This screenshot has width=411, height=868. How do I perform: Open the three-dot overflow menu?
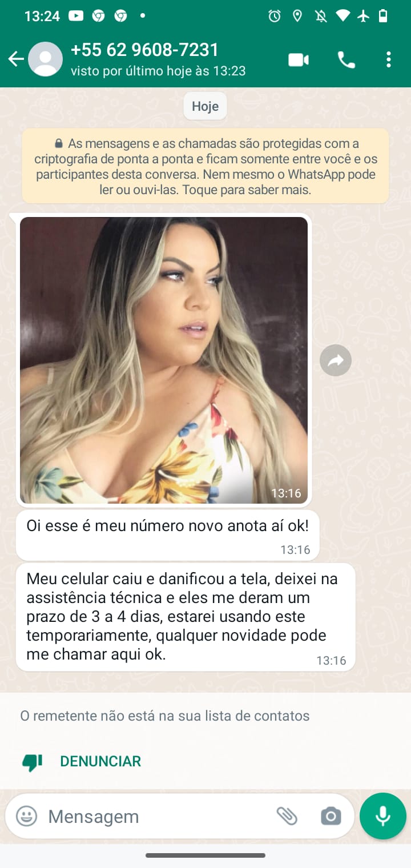[x=389, y=59]
